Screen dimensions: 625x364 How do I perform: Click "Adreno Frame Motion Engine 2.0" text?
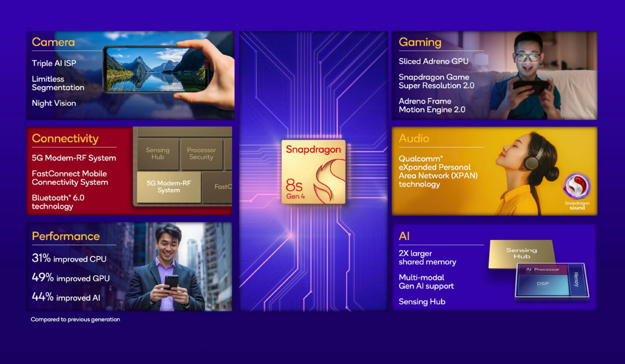click(x=432, y=105)
